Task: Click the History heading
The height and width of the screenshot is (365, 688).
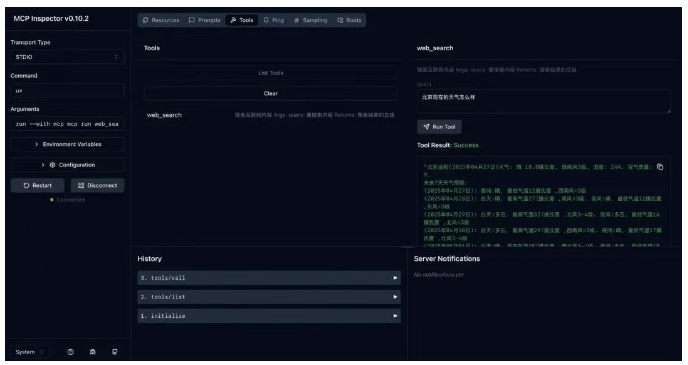Action: pos(150,259)
